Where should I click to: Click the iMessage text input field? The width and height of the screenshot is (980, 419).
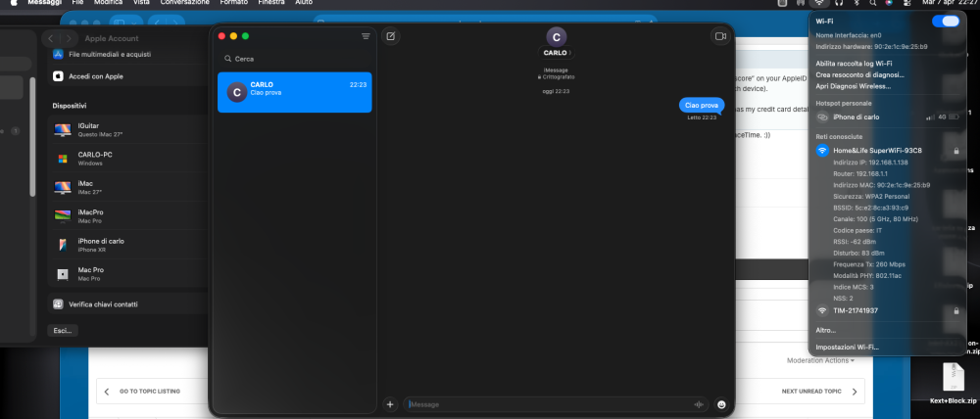556,404
